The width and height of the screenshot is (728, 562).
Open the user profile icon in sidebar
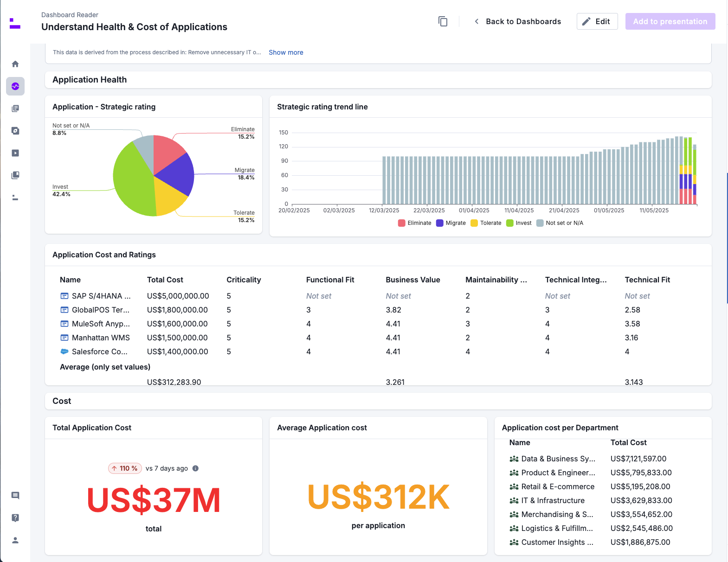click(x=15, y=540)
